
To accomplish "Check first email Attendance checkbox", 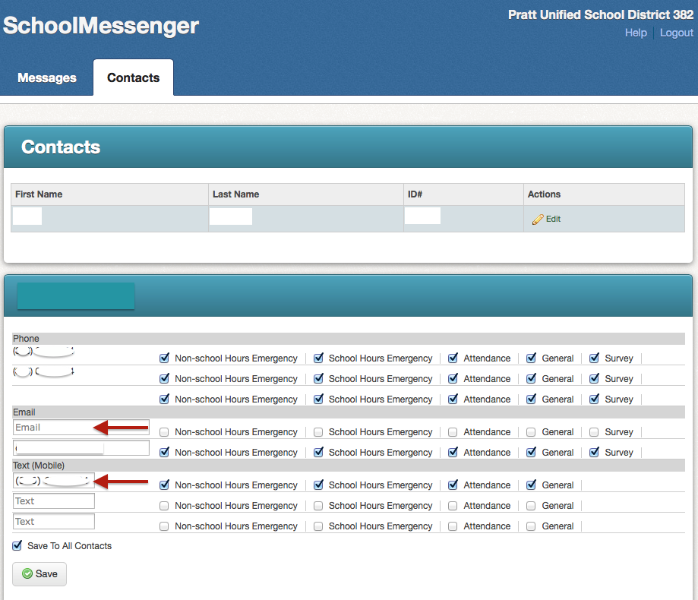I will (453, 432).
